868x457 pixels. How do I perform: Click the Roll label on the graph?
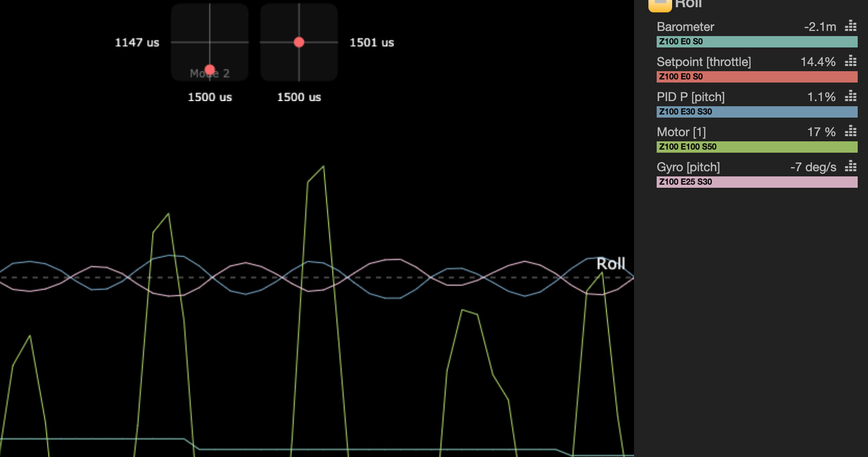pyautogui.click(x=611, y=264)
